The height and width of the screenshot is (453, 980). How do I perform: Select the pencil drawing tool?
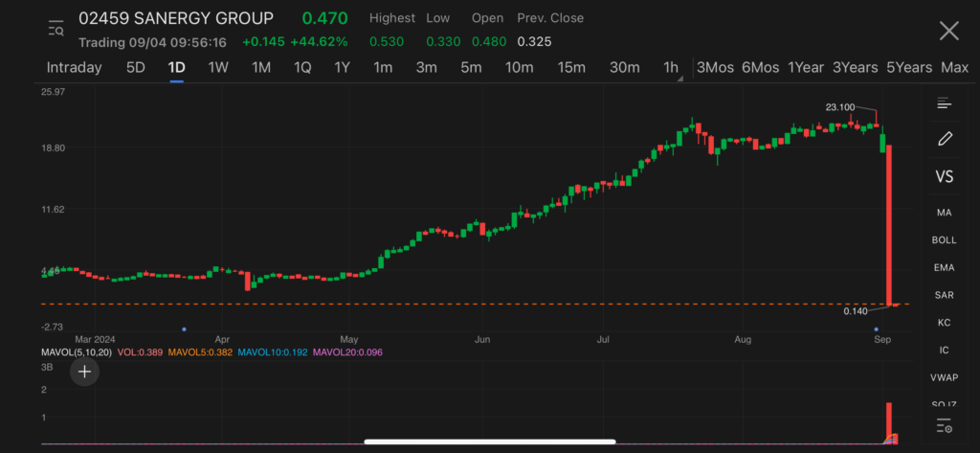[x=945, y=139]
